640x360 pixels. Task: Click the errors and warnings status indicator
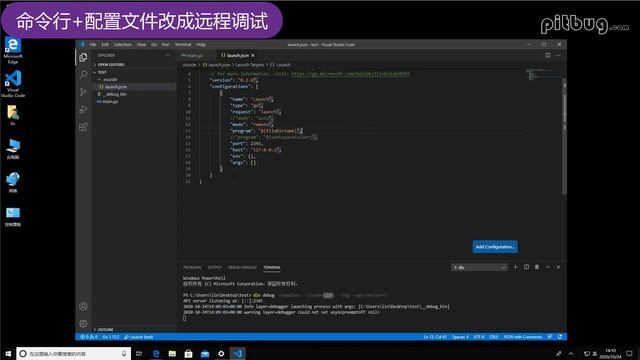point(89,337)
